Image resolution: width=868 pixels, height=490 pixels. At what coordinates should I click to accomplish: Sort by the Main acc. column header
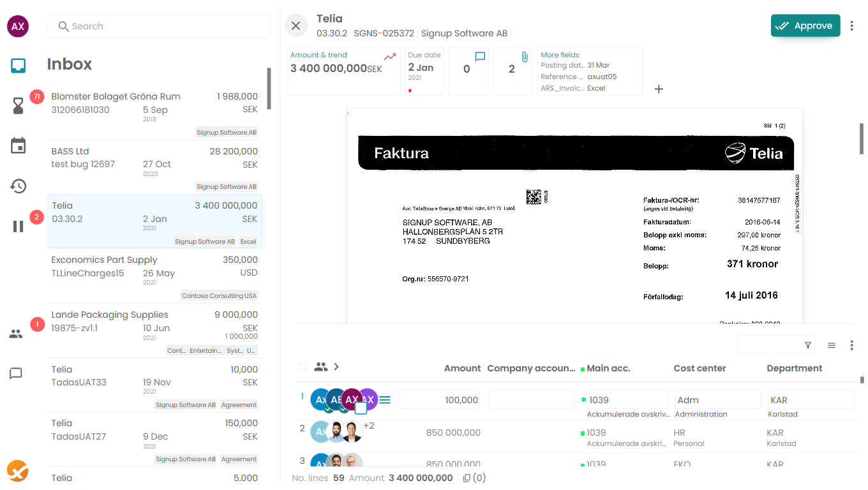pyautogui.click(x=608, y=368)
